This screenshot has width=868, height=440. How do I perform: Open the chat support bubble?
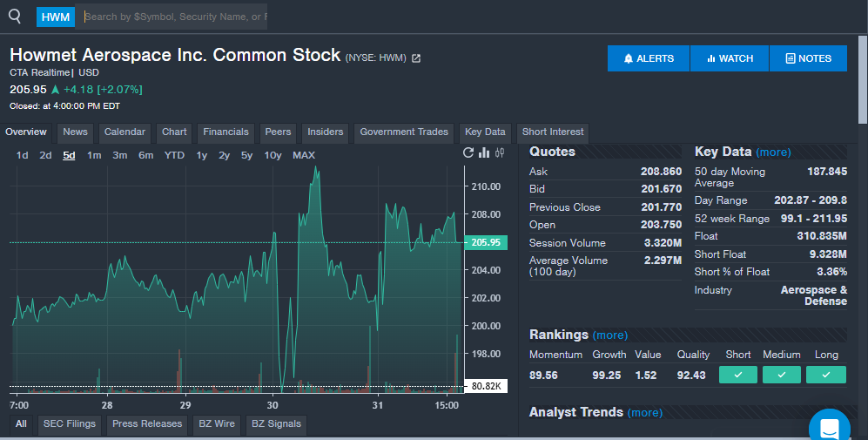pyautogui.click(x=829, y=428)
